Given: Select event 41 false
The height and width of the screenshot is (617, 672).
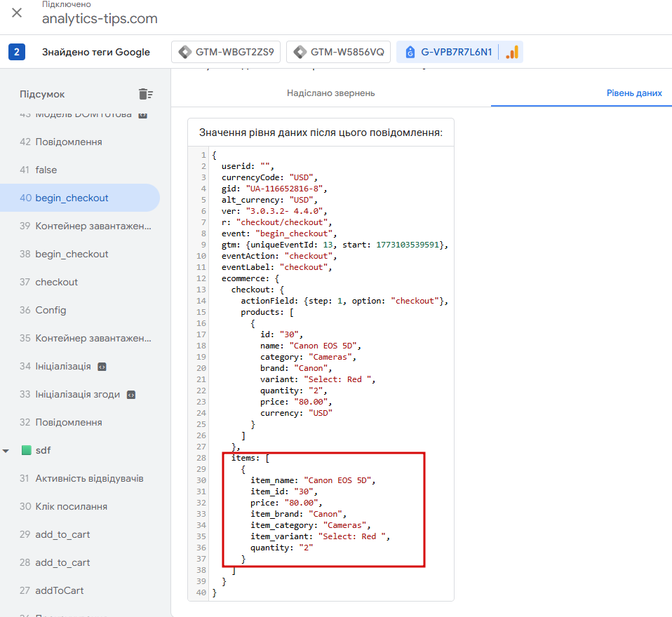Looking at the screenshot, I should point(46,170).
